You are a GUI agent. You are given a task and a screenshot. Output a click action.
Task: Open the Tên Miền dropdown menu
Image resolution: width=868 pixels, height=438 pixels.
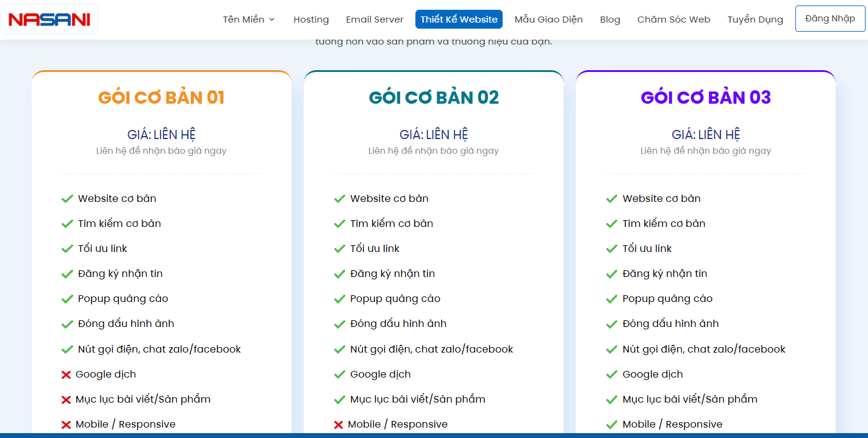[x=245, y=19]
